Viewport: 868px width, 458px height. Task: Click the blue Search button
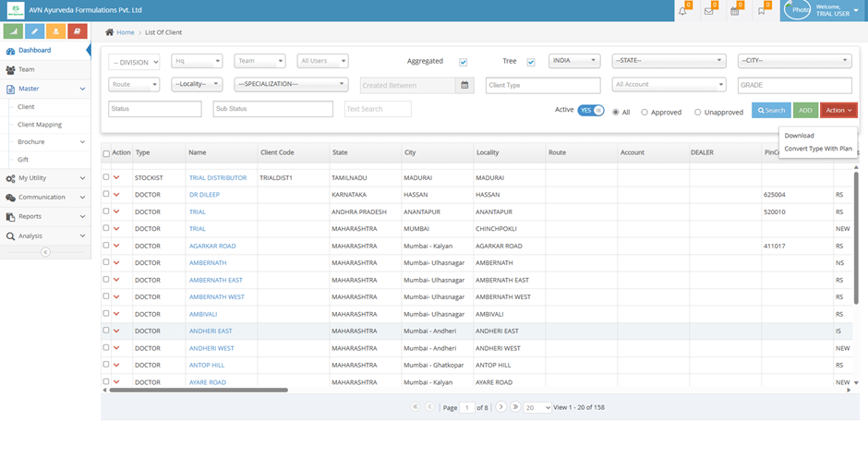pyautogui.click(x=771, y=110)
